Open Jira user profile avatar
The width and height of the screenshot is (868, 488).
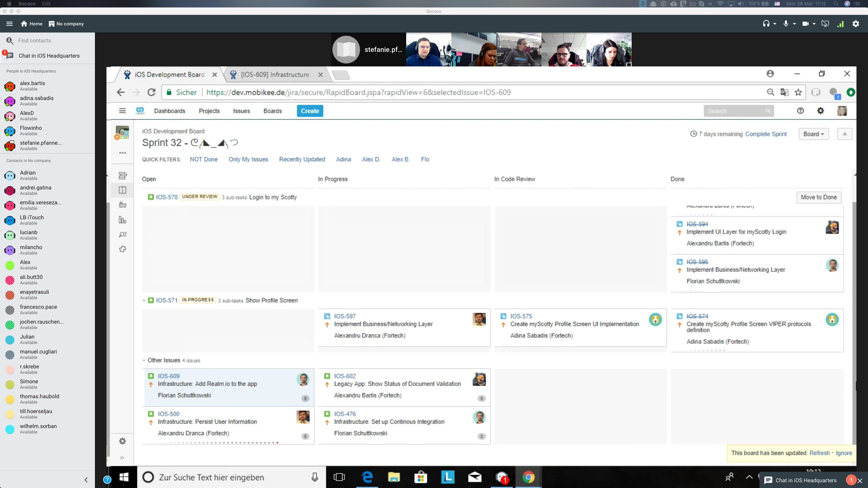(x=842, y=111)
